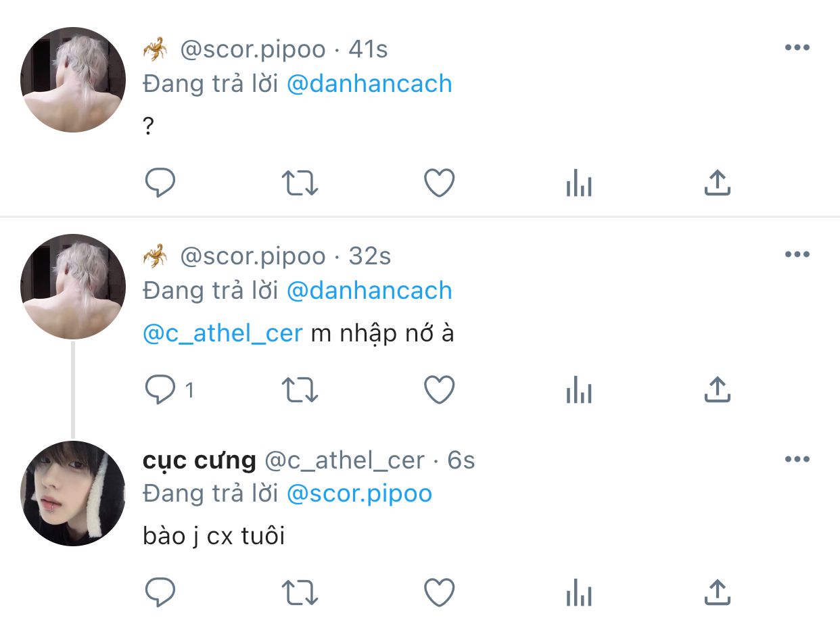This screenshot has height=624, width=840.
Task: Retweet the "m nhập nớ à" tweet
Action: pyautogui.click(x=300, y=390)
